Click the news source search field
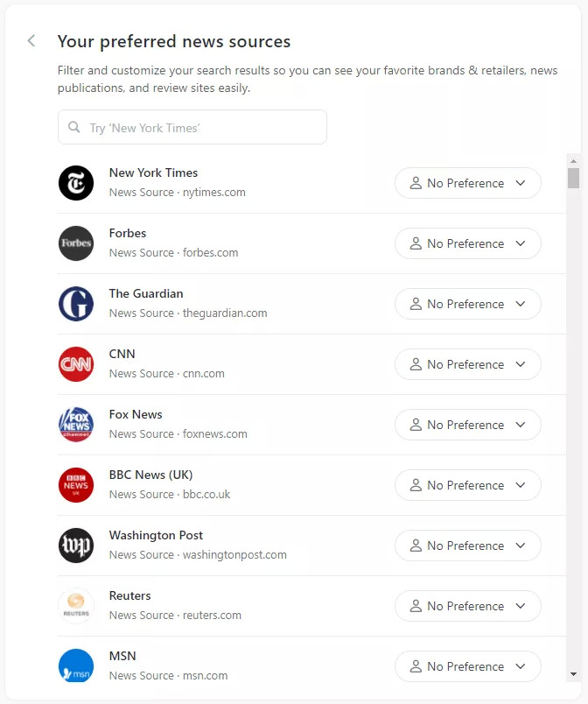588x704 pixels. (192, 128)
